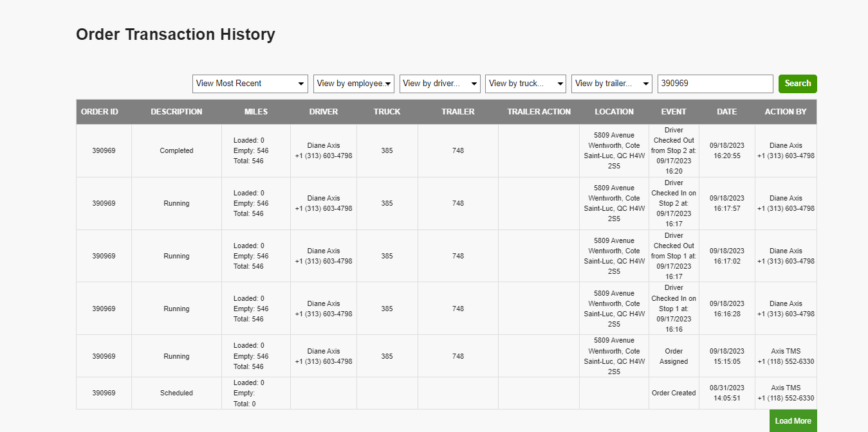Click truck 385 in the Completed row
Image resolution: width=868 pixels, height=432 pixels.
tap(387, 151)
